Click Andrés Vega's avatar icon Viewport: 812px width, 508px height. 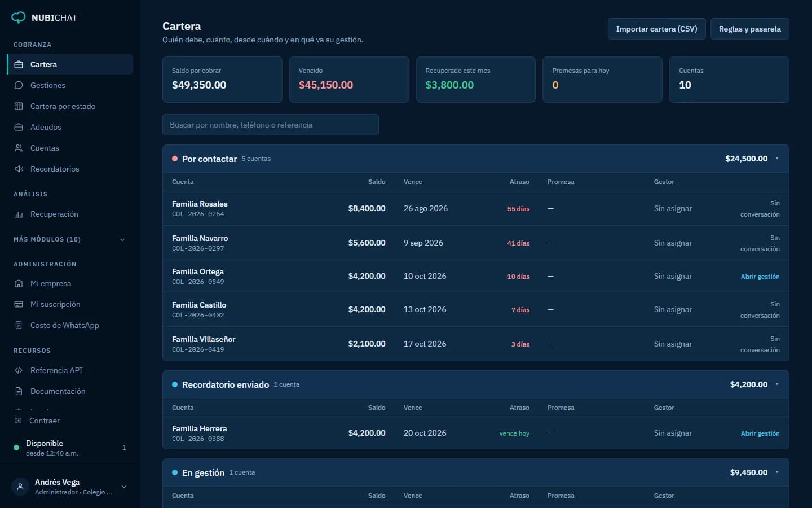[x=20, y=487]
